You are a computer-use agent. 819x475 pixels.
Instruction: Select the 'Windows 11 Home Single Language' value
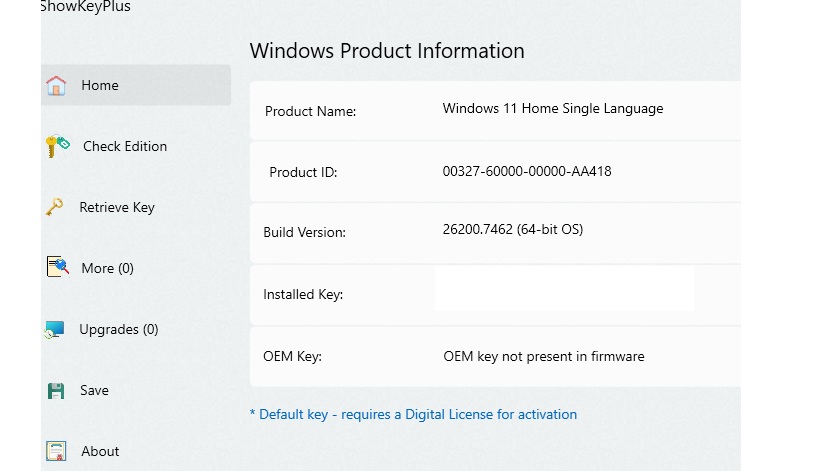click(553, 109)
